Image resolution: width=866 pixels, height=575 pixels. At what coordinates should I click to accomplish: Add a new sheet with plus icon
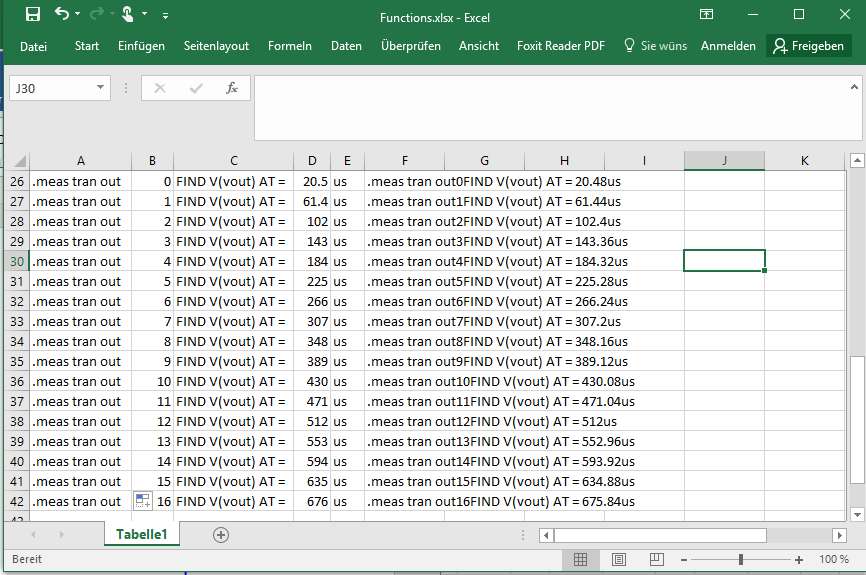pos(221,535)
